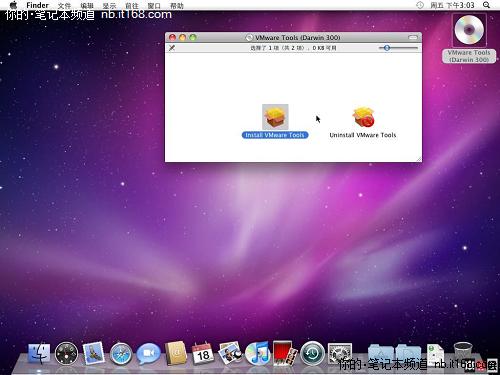
Task: Open the 编辑 menu
Action: (87, 6)
